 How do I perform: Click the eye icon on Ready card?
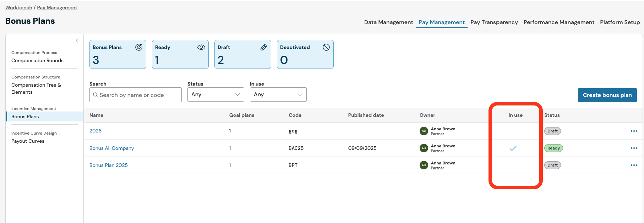[x=201, y=47]
